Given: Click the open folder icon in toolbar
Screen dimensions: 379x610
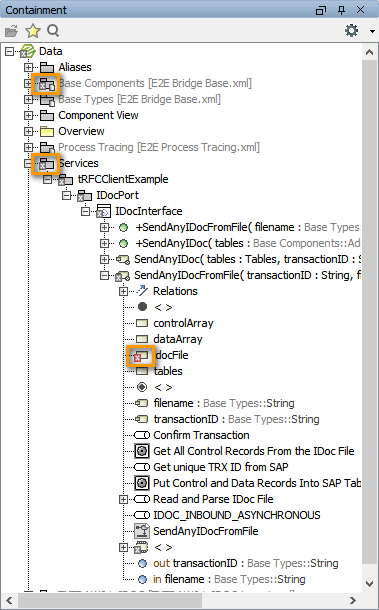Looking at the screenshot, I should click(12, 31).
